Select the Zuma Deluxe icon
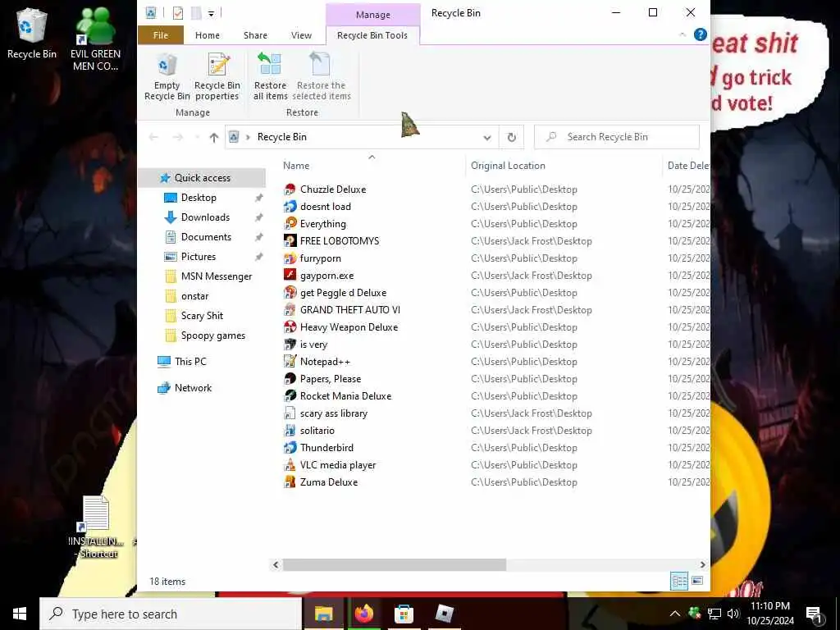 point(290,482)
